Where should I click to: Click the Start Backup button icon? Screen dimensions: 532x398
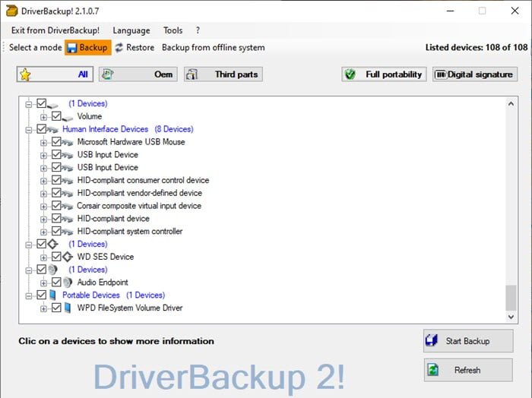(x=431, y=340)
